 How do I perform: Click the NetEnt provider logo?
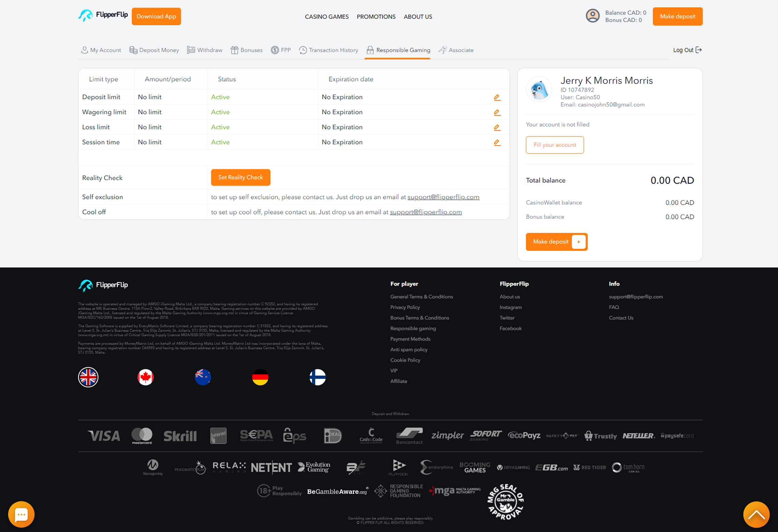point(271,467)
